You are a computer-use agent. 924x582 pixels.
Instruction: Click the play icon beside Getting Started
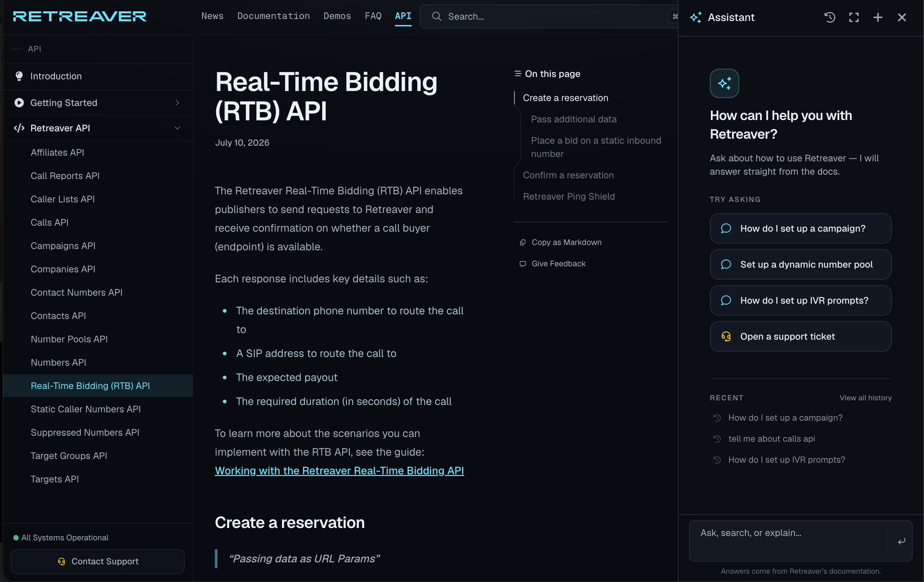[19, 103]
